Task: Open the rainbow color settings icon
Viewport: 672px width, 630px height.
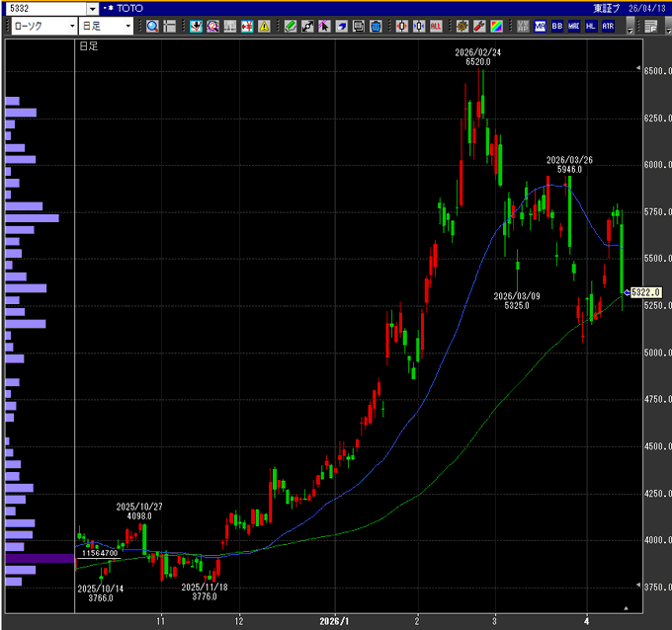Action: 497,26
